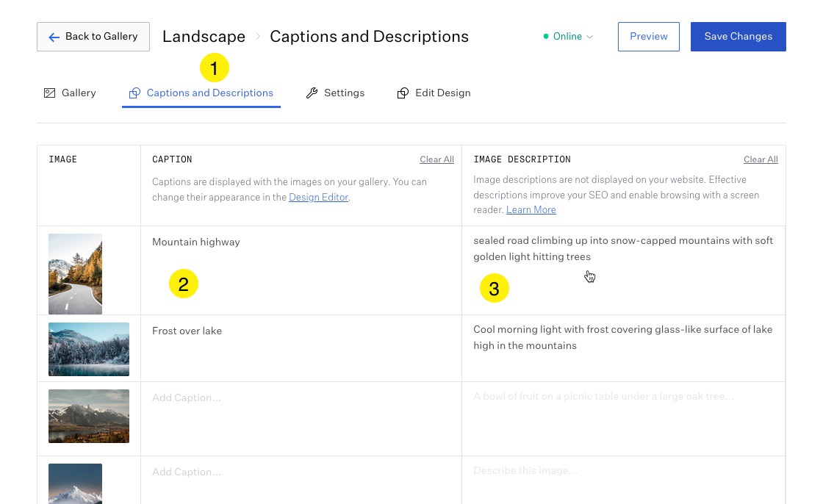The width and height of the screenshot is (823, 504).
Task: Click the back arrow icon
Action: [x=54, y=37]
